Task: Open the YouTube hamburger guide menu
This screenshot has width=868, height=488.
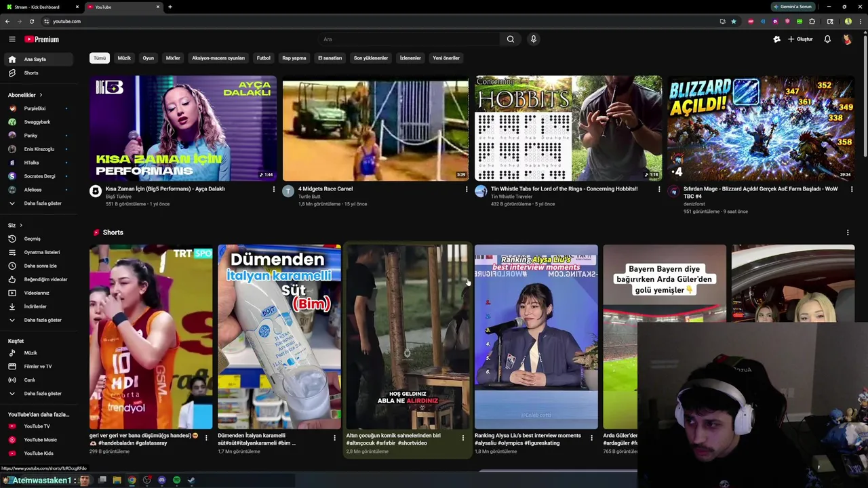Action: [12, 39]
